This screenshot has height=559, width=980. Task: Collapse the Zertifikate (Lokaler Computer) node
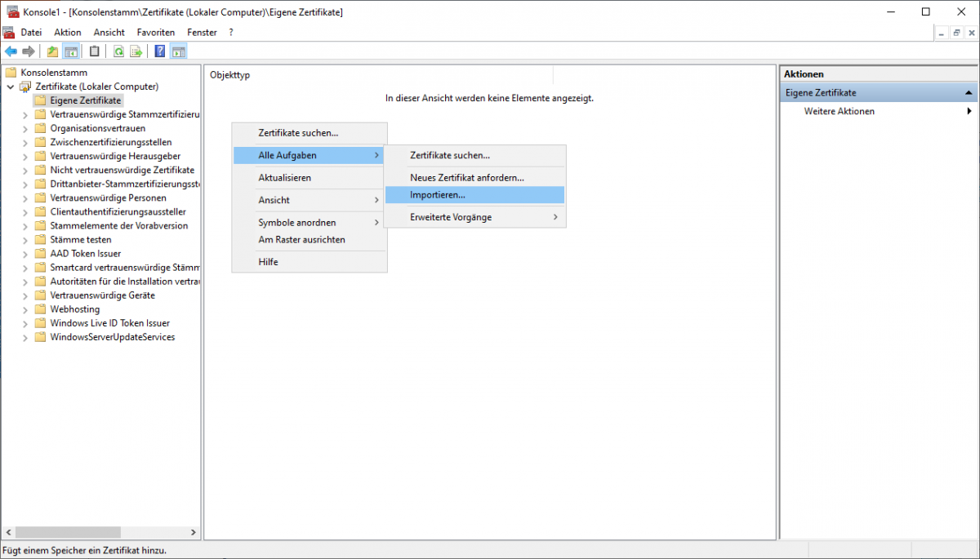coord(11,86)
